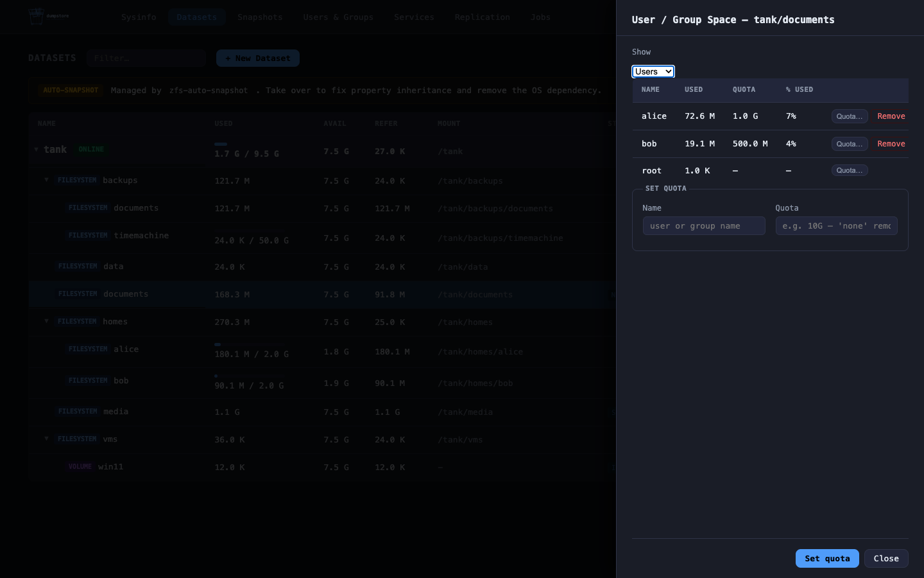This screenshot has width=924, height=578.
Task: Select the win11 volume row
Action: 322,467
